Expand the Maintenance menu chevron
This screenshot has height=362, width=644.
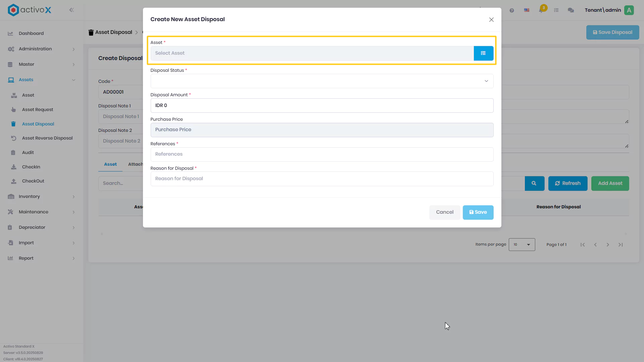pyautogui.click(x=73, y=212)
